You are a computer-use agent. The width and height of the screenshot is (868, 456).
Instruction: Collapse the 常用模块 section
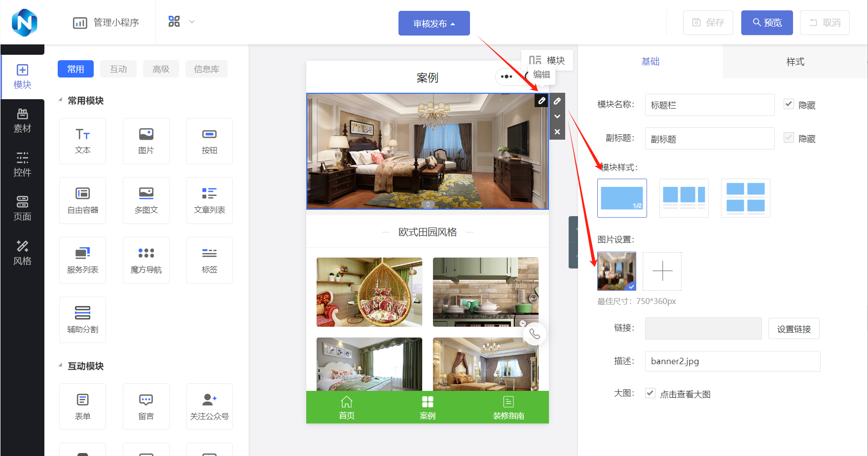click(61, 100)
